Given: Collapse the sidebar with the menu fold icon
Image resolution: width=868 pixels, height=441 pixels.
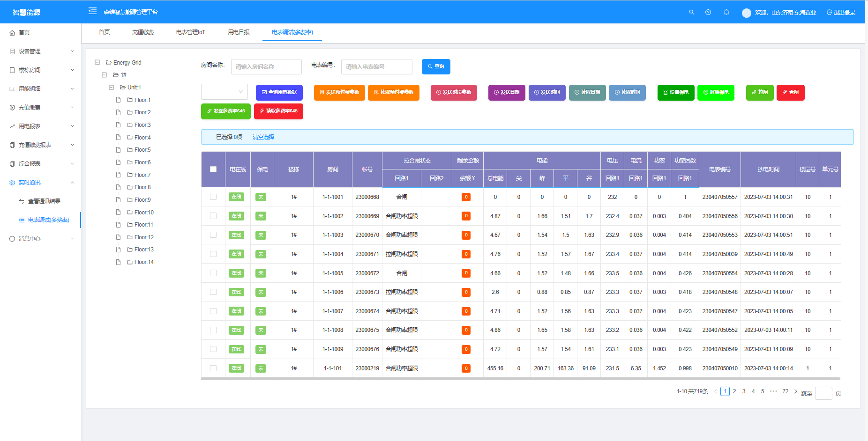Looking at the screenshot, I should click(x=92, y=11).
